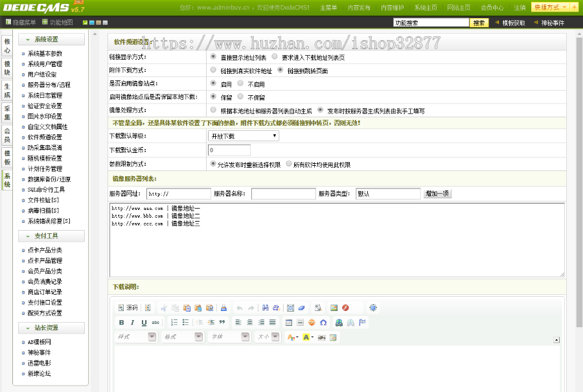Select 链接到跳转页面 radio
The width and height of the screenshot is (583, 392).
280,70
